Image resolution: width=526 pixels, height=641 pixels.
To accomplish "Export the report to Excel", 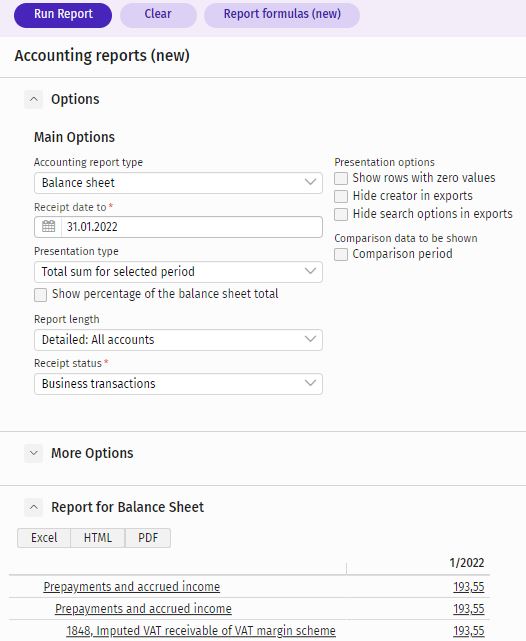I will coord(44,538).
